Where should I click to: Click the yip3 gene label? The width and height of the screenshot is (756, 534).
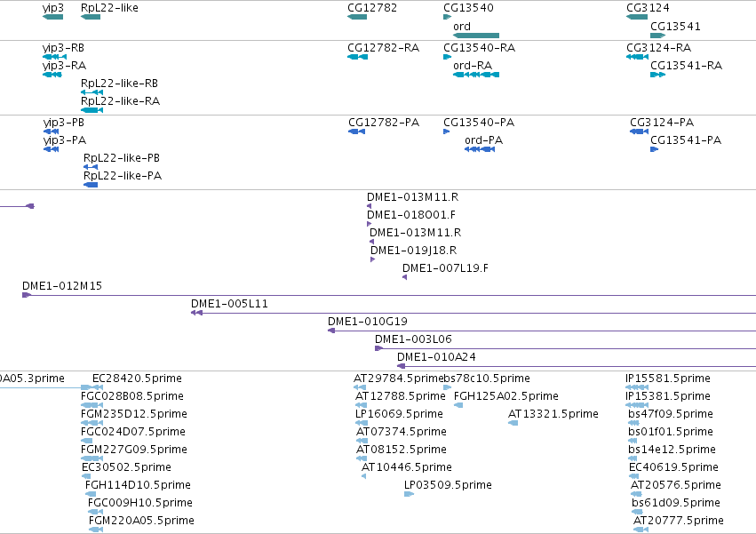tap(53, 8)
